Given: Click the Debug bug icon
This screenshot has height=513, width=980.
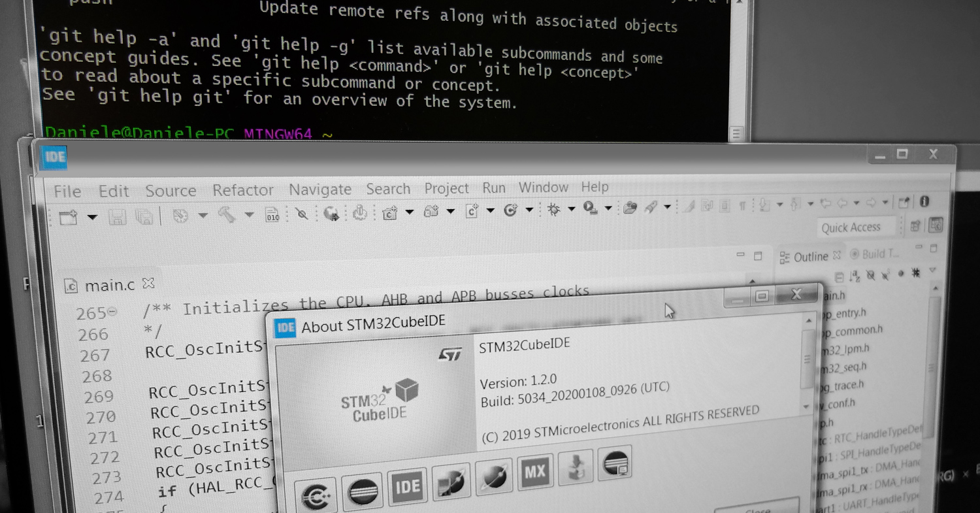Looking at the screenshot, I should 554,210.
